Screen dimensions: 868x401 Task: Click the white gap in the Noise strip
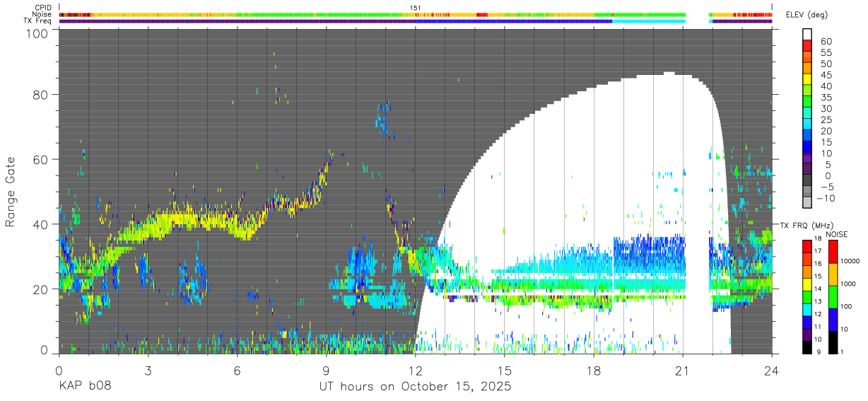tap(697, 14)
